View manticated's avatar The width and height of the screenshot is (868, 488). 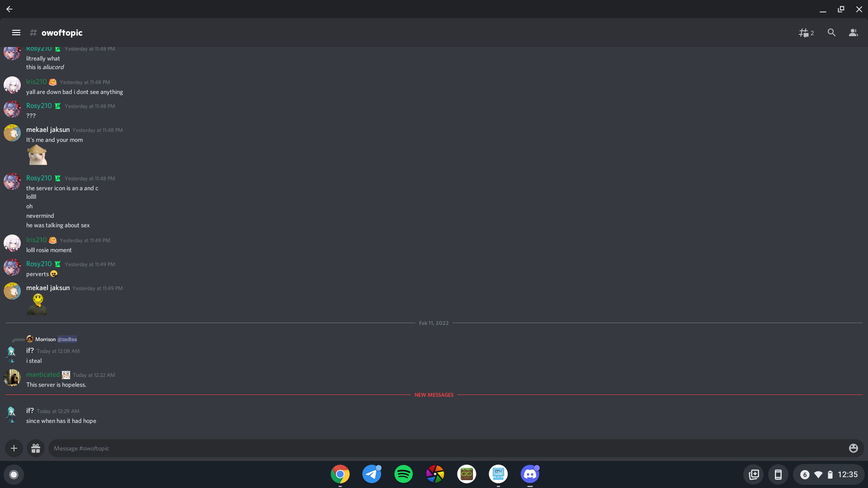click(x=12, y=378)
